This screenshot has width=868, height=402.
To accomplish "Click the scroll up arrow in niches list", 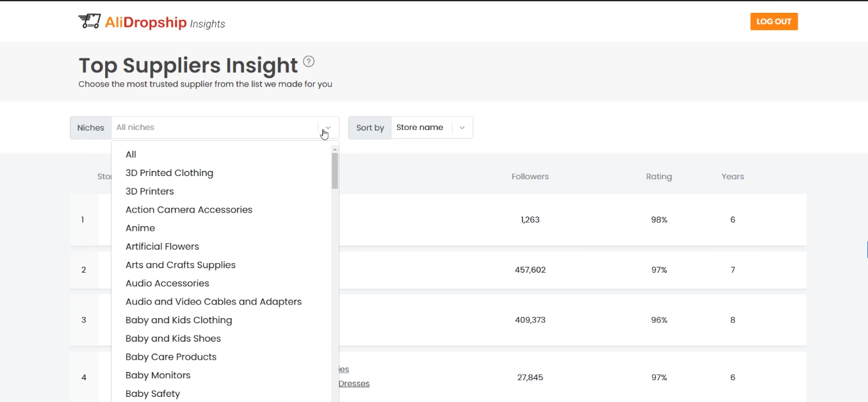I will (334, 149).
